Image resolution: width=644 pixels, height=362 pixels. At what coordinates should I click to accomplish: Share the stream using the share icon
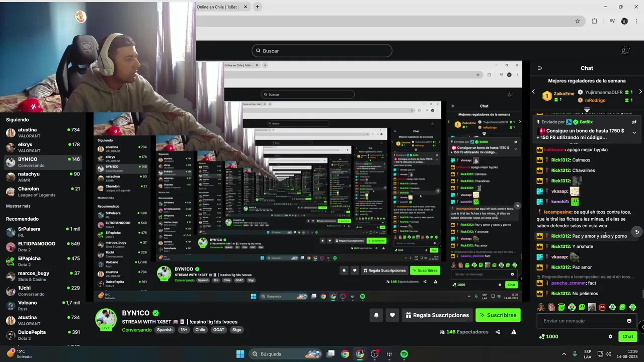pos(498,332)
